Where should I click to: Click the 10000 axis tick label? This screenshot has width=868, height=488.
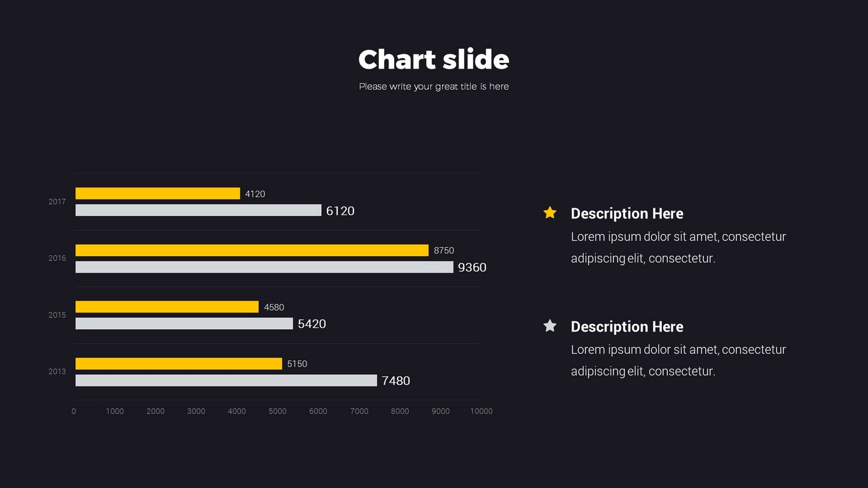[481, 411]
